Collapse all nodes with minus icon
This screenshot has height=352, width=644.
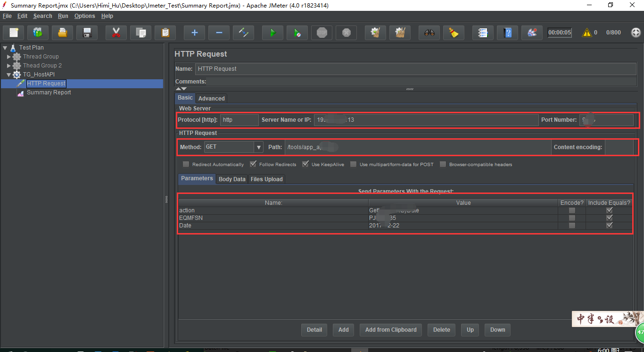tap(219, 33)
